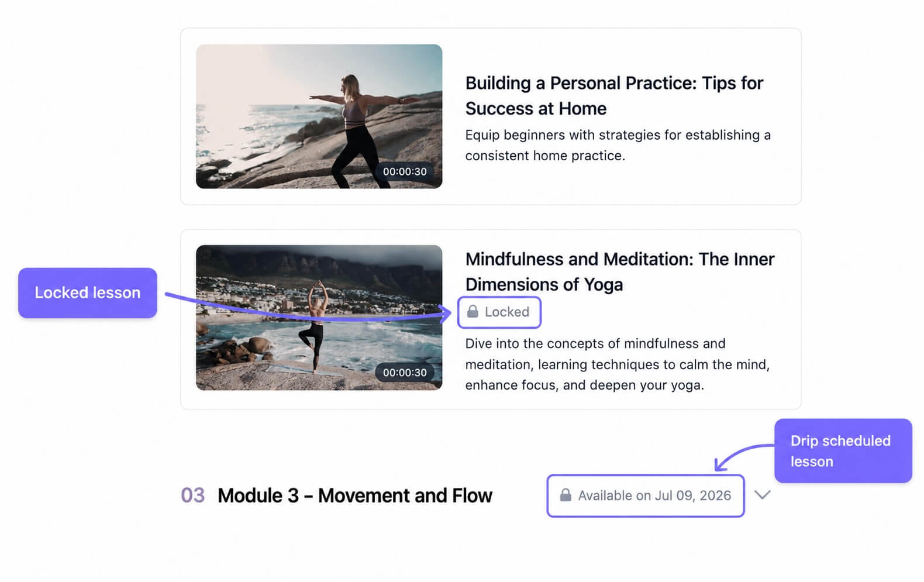Image resolution: width=924 pixels, height=582 pixels.
Task: Select the Locked badge
Action: pyautogui.click(x=499, y=312)
